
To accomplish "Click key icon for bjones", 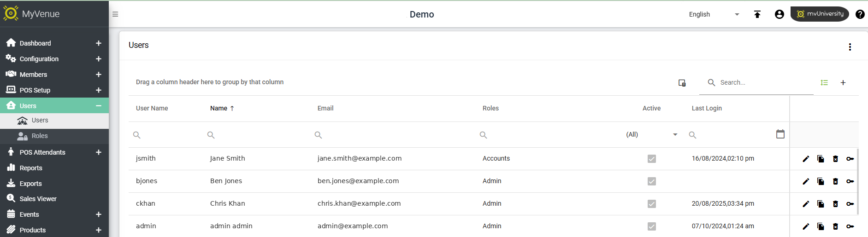I will pyautogui.click(x=850, y=181).
